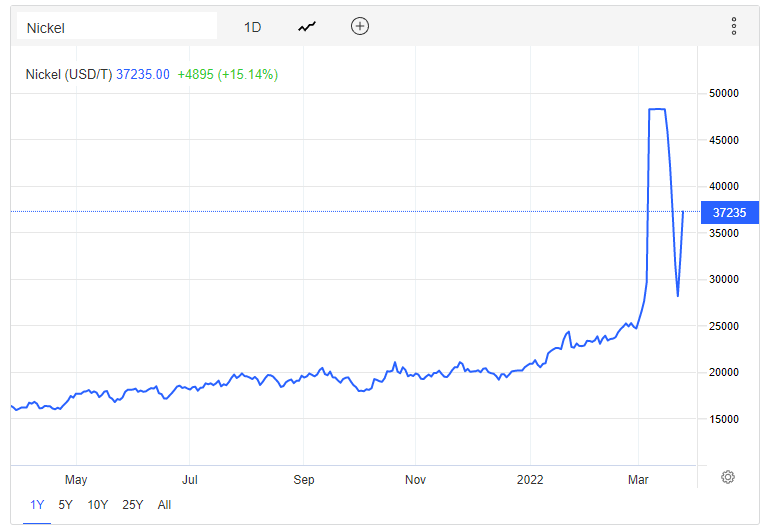
Task: Click the 15000 price axis label
Action: pyautogui.click(x=724, y=419)
